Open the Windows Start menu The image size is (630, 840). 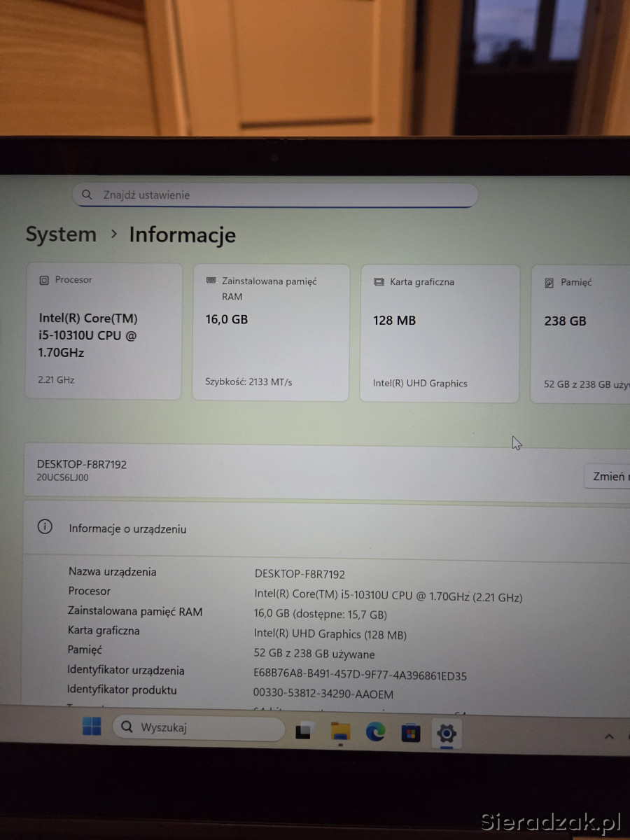pyautogui.click(x=92, y=727)
